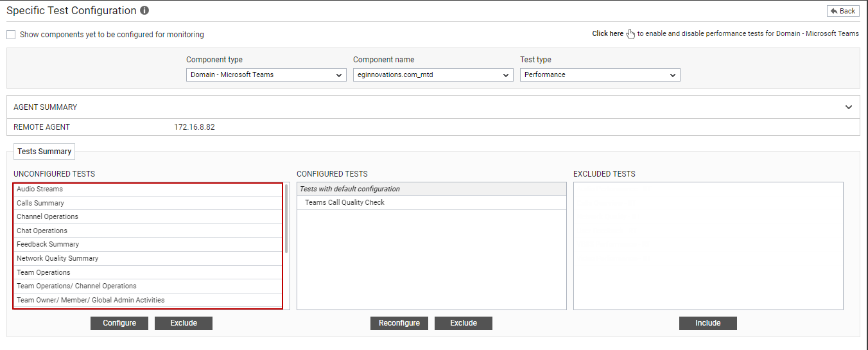868x350 pixels.
Task: Click the Include button
Action: point(708,323)
